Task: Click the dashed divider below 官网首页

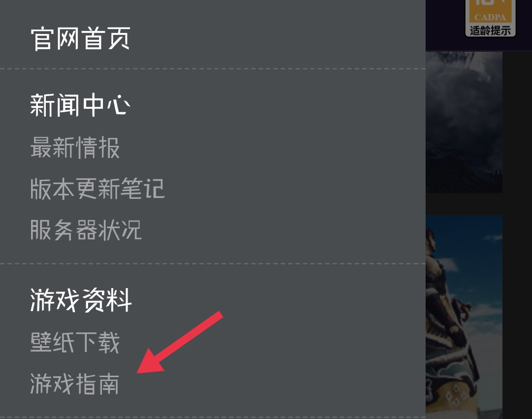Action: [213, 69]
